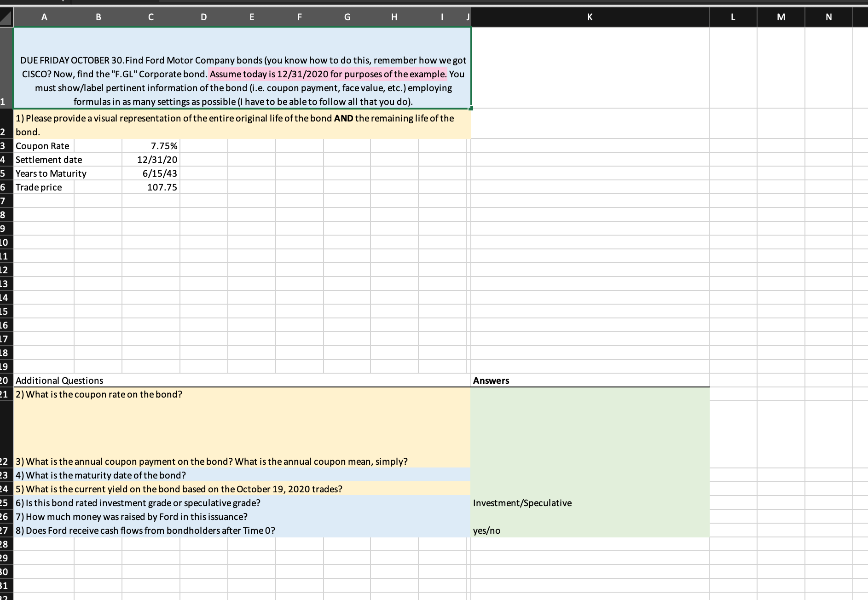Select row 7 header
This screenshot has height=600, width=868.
tap(6, 201)
